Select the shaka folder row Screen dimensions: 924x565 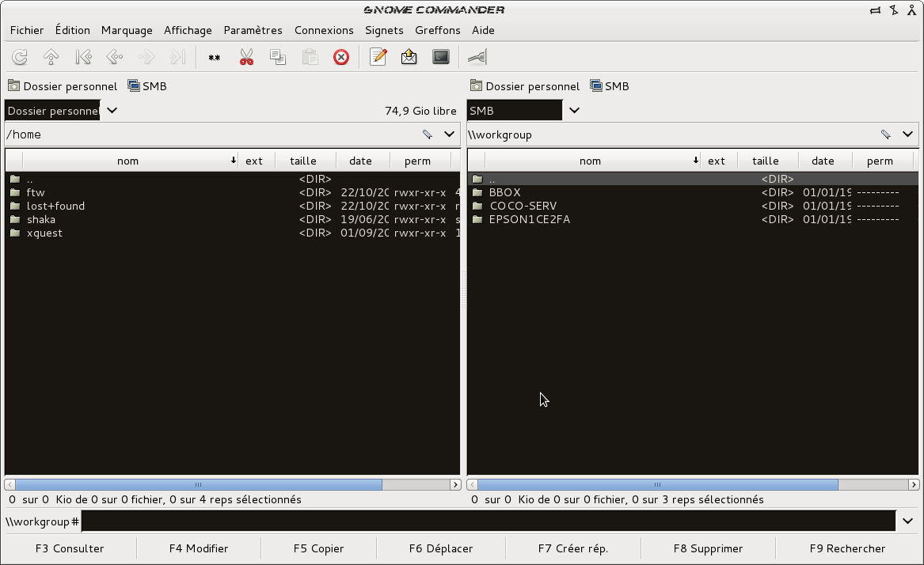tap(232, 220)
